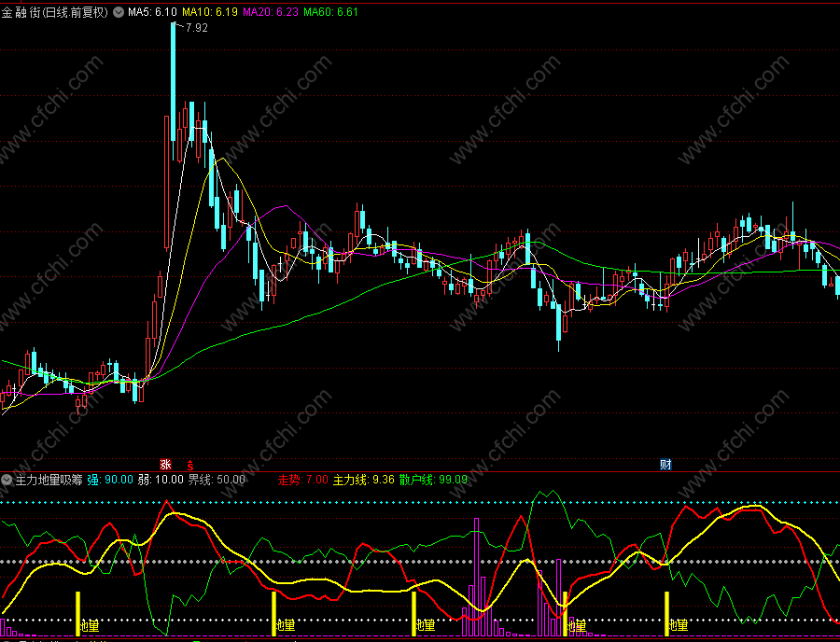Open the dropdown circle beside 金融街 title
The height and width of the screenshot is (642, 840).
(118, 12)
